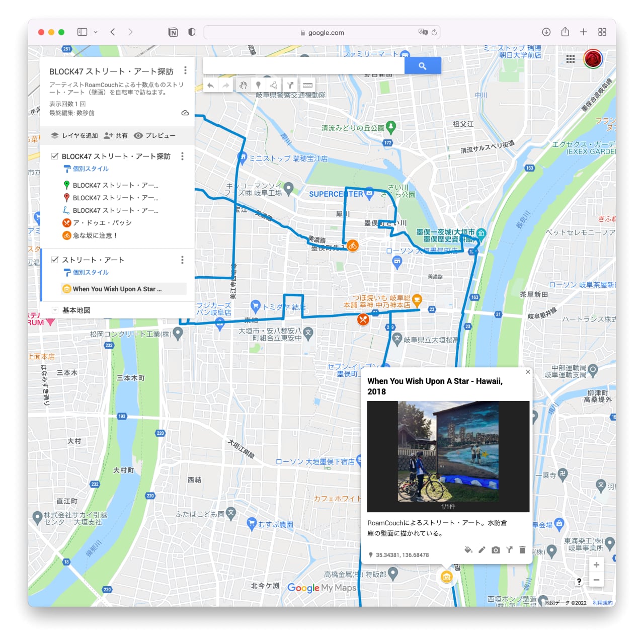Add a photo using the camera icon
Image resolution: width=644 pixels, height=644 pixels.
point(496,550)
